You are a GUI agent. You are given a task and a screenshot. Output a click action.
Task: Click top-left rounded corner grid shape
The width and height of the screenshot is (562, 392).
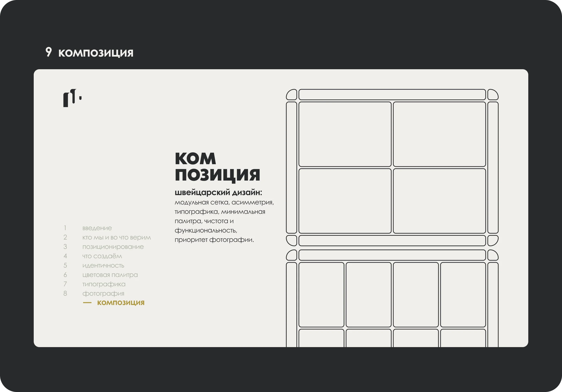click(x=292, y=95)
